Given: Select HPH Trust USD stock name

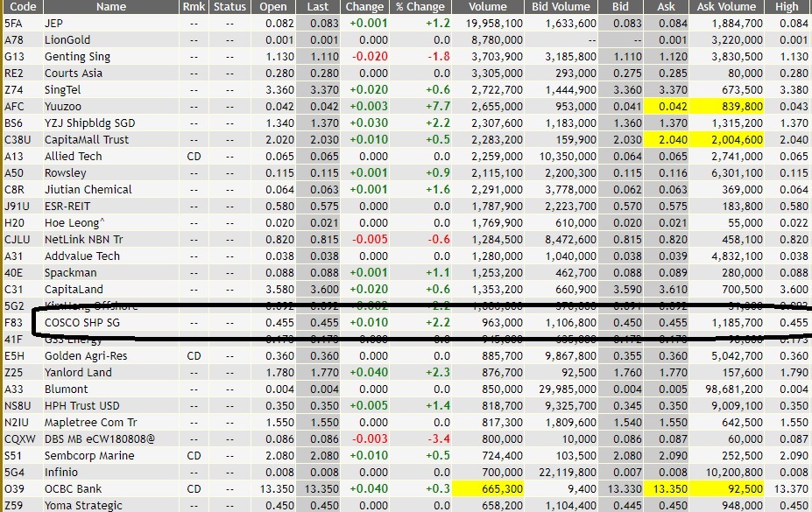Looking at the screenshot, I should 81,405.
